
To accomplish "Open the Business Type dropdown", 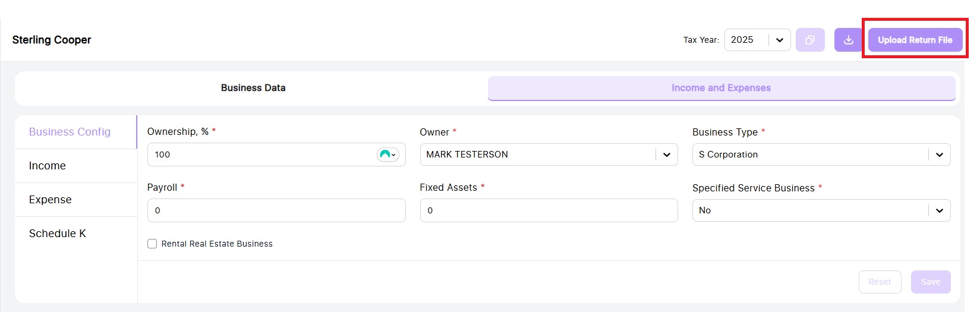I will (939, 155).
